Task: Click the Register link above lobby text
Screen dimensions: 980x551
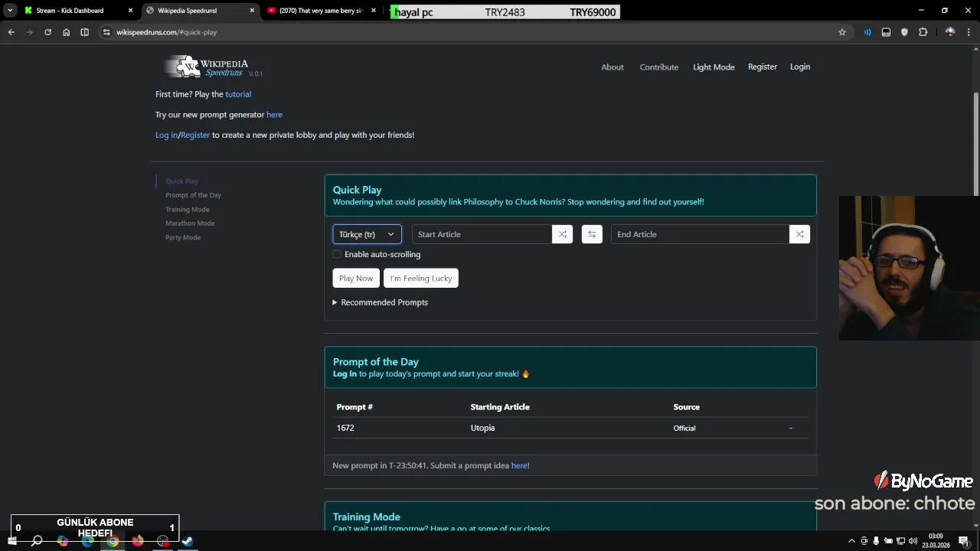Action: (x=195, y=135)
